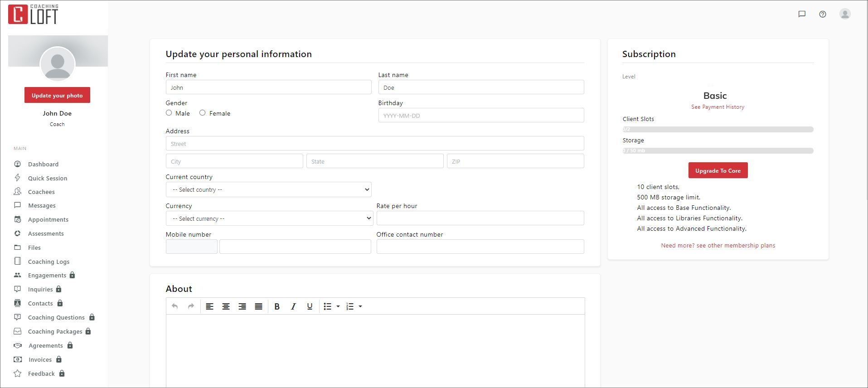Toggle italic formatting in About editor

pyautogui.click(x=293, y=306)
